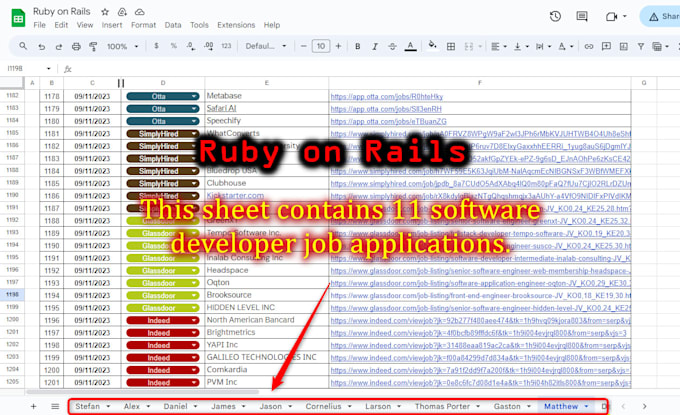Insert chart icon
This screenshot has height=415, width=680.
(623, 46)
